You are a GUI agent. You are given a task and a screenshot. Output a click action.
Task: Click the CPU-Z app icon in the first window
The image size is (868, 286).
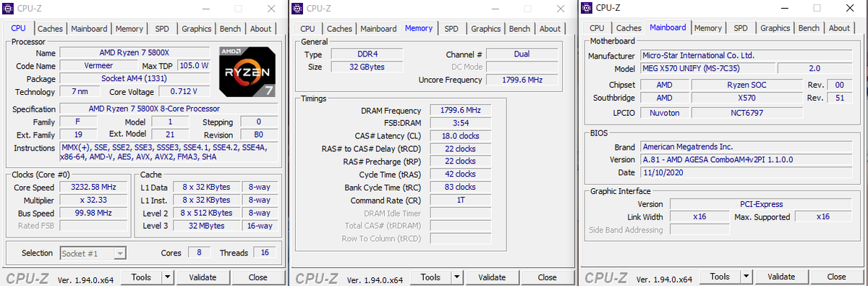(x=9, y=9)
